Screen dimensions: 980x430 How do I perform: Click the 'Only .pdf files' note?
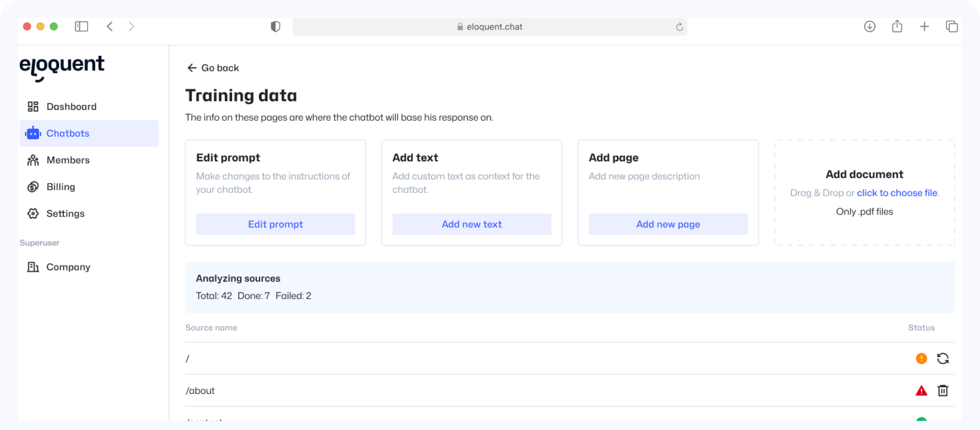864,212
